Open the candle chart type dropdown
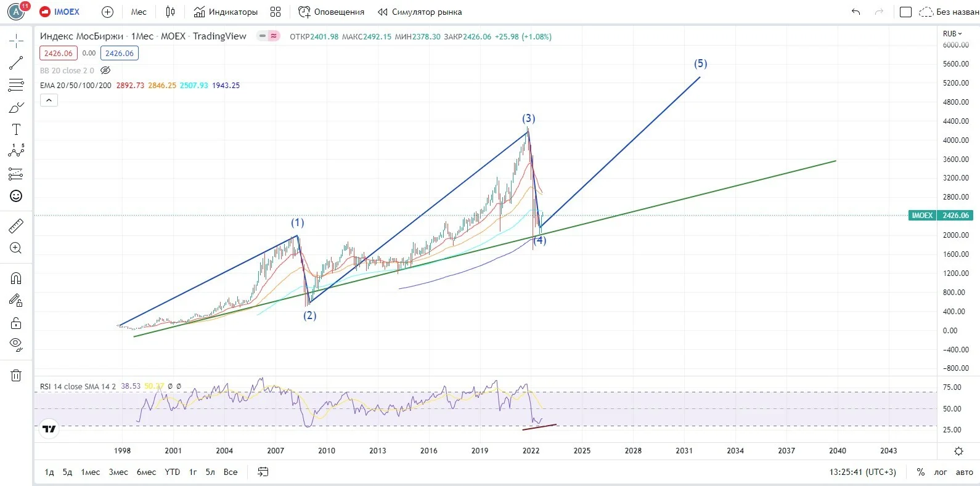 (x=171, y=12)
